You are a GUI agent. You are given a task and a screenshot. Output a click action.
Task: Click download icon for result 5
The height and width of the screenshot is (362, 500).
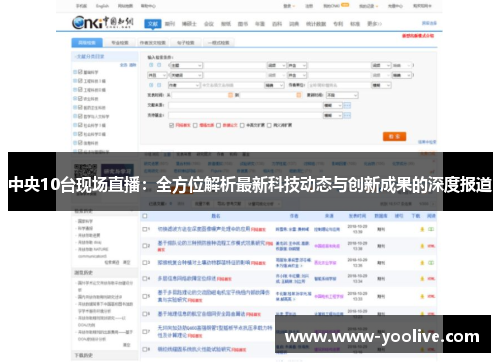(x=422, y=296)
